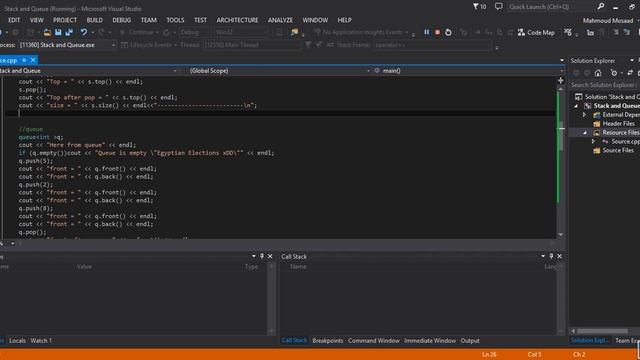Open the TEST menu

point(200,20)
